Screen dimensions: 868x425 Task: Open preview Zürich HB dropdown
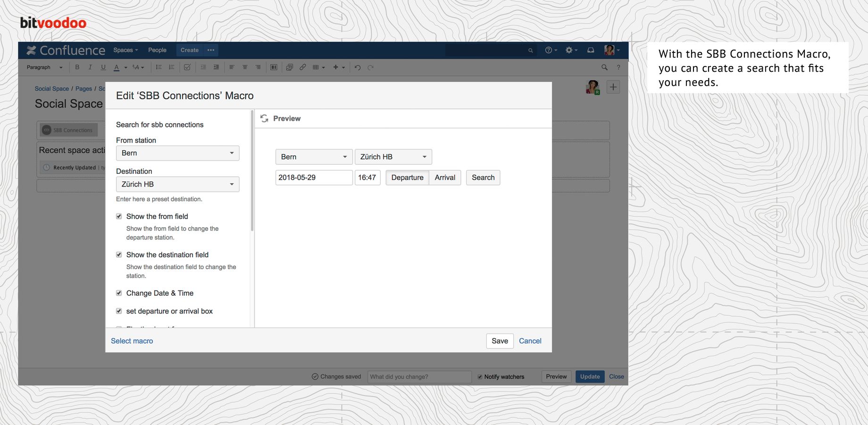click(x=393, y=157)
